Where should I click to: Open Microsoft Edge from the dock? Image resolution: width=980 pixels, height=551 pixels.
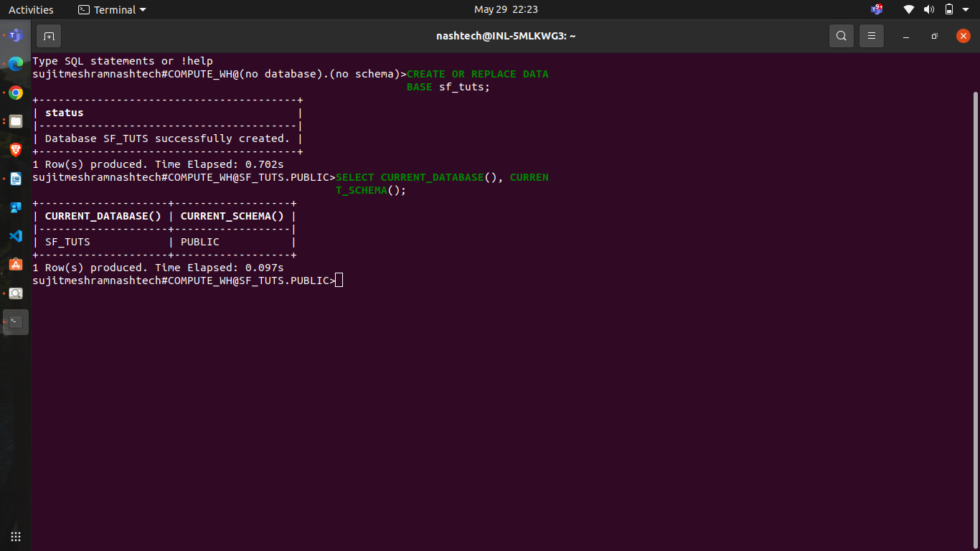pos(16,64)
